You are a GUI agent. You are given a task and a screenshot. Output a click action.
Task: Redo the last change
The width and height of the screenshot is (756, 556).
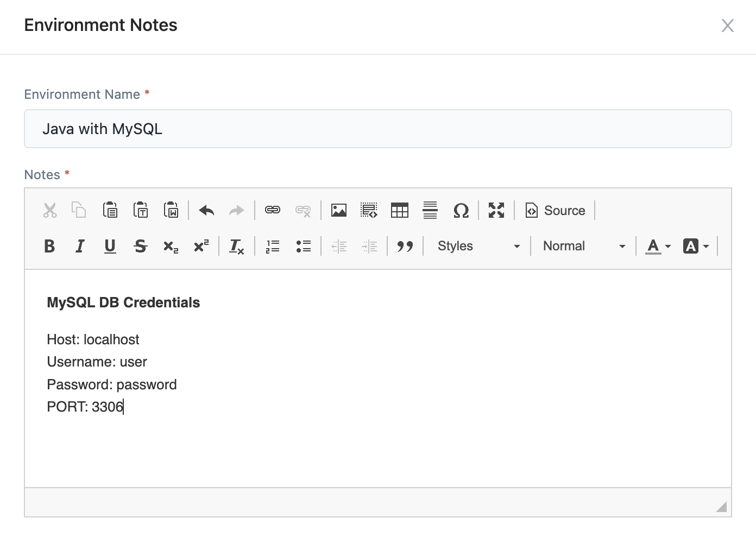tap(237, 210)
